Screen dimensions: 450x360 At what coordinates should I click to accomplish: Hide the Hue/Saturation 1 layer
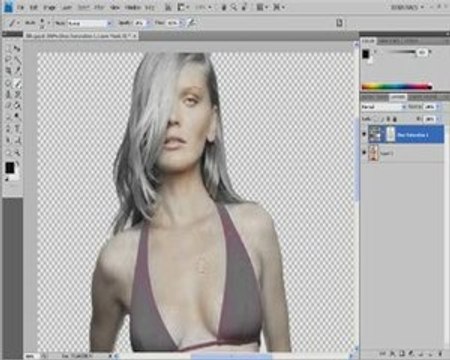364,134
